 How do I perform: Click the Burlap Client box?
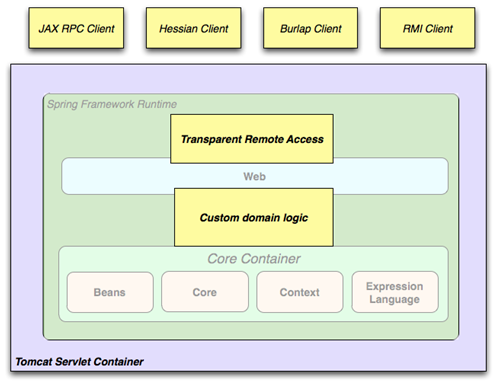311,28
